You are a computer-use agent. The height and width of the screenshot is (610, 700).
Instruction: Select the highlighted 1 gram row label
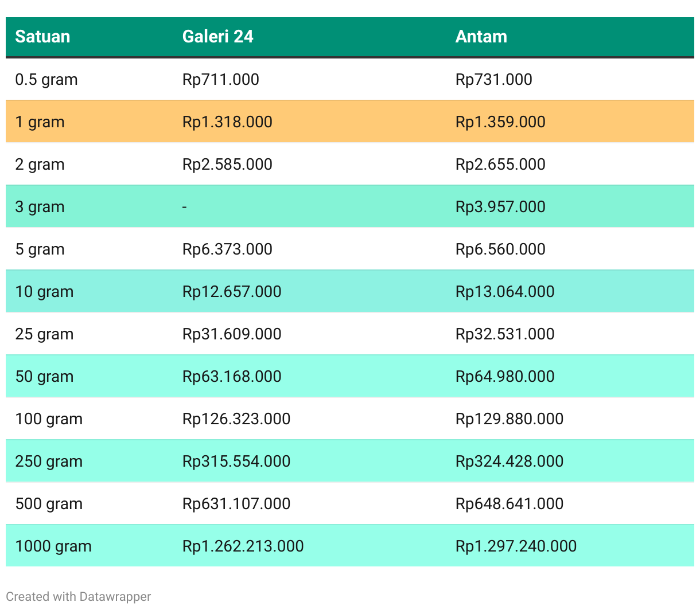point(40,122)
